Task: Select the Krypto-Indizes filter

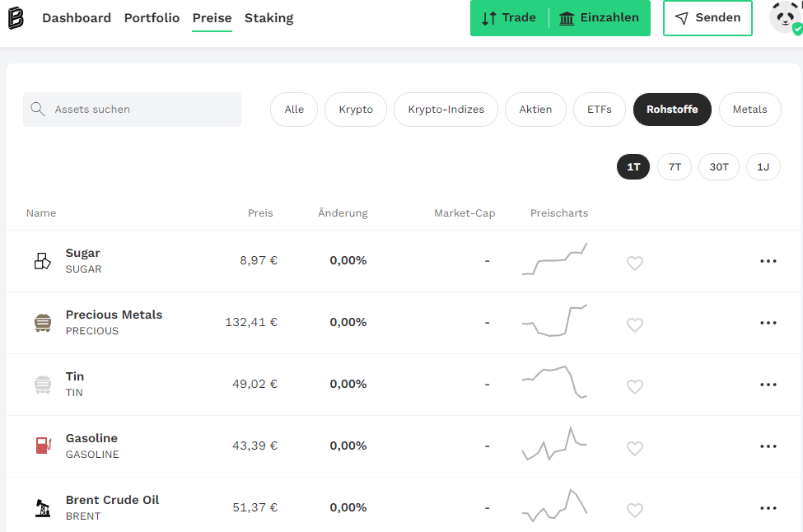Action: pyautogui.click(x=446, y=109)
